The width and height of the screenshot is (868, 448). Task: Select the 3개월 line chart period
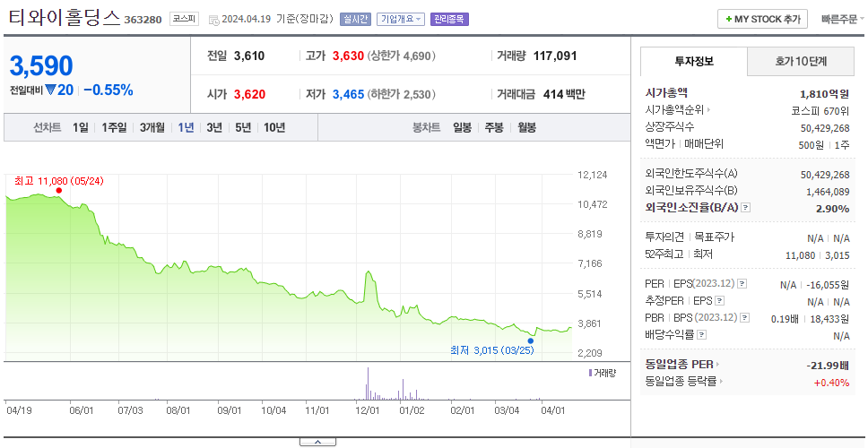tap(152, 128)
